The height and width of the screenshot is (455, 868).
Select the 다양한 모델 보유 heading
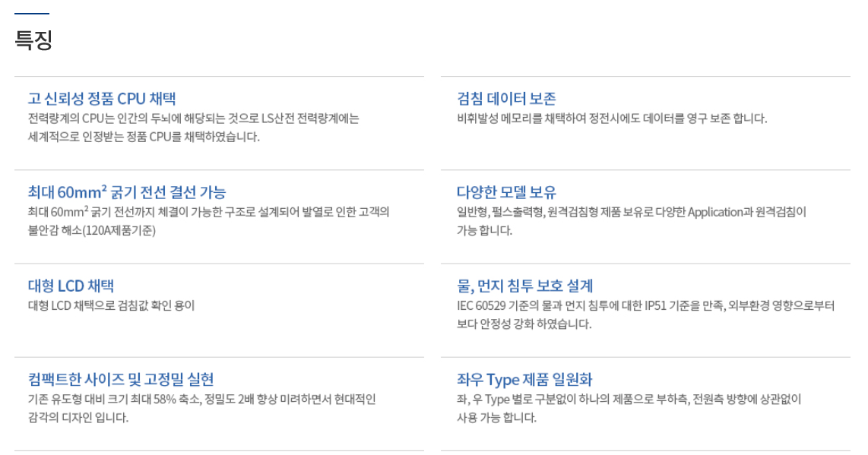[x=506, y=192]
